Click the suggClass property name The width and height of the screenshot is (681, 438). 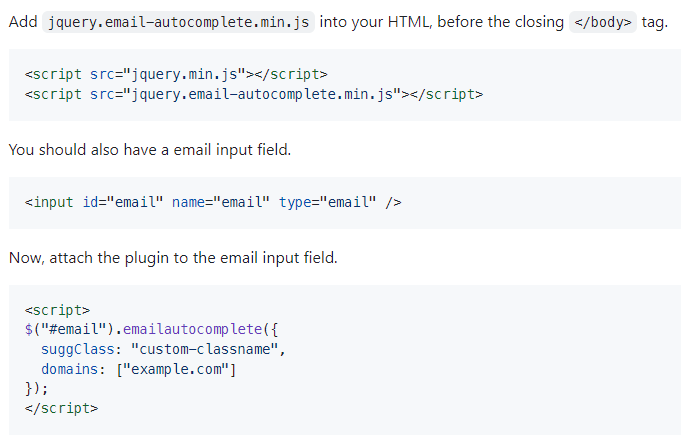point(78,349)
